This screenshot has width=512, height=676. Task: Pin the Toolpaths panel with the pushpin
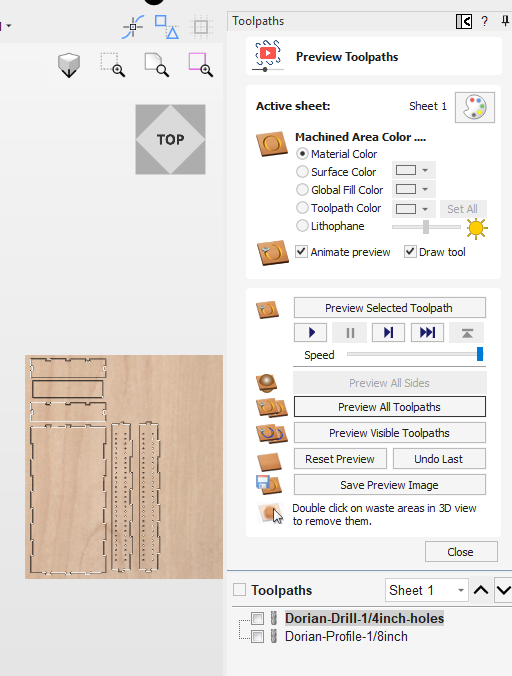[505, 21]
